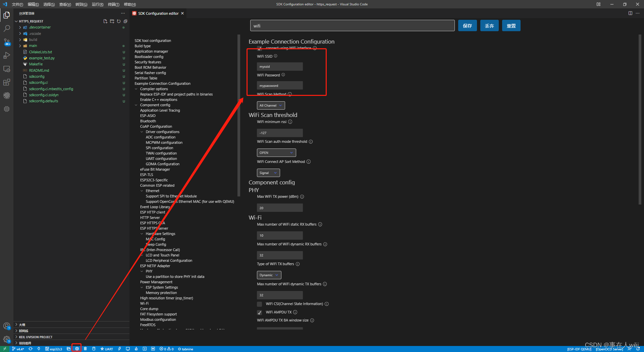Click the search field containing wifi

coord(352,26)
